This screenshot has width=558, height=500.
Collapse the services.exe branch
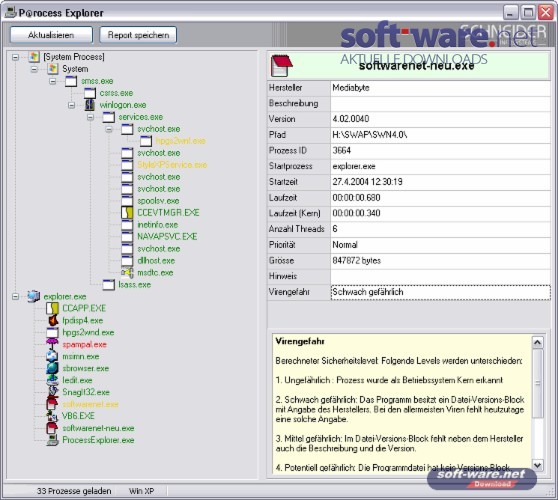pos(90,117)
